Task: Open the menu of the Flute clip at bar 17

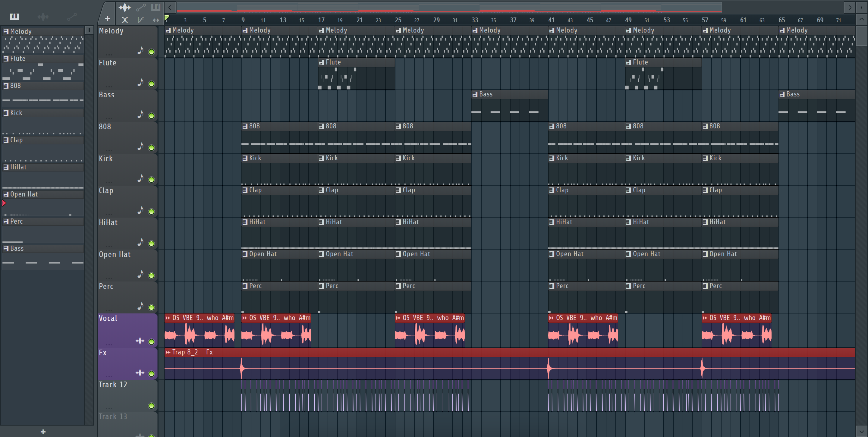Action: pyautogui.click(x=322, y=62)
